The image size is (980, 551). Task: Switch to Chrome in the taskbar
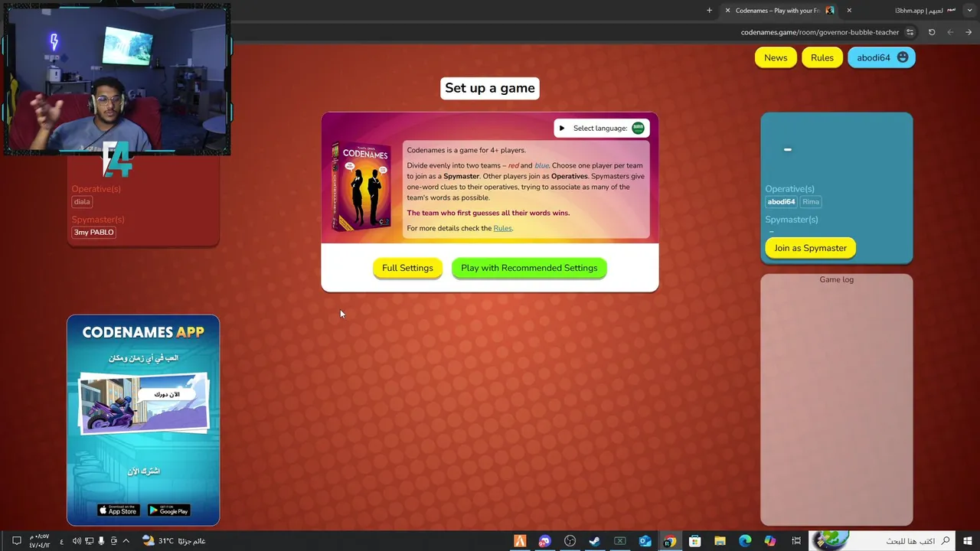click(670, 541)
